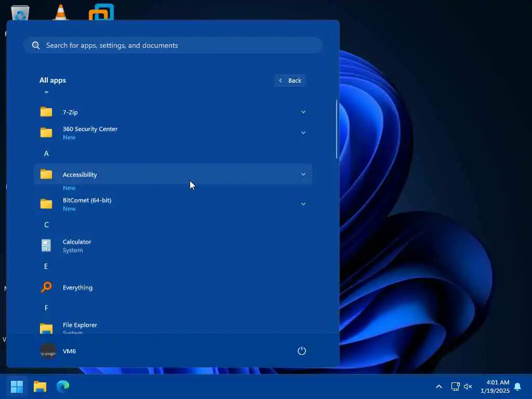532x399 pixels.
Task: Click the 'System' label under Calculator
Action: (73, 250)
